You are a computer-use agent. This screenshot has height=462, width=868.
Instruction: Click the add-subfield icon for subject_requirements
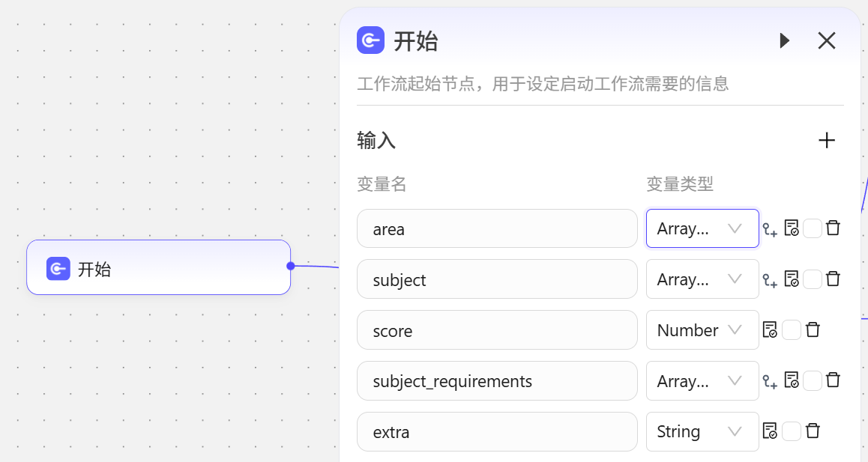point(770,380)
